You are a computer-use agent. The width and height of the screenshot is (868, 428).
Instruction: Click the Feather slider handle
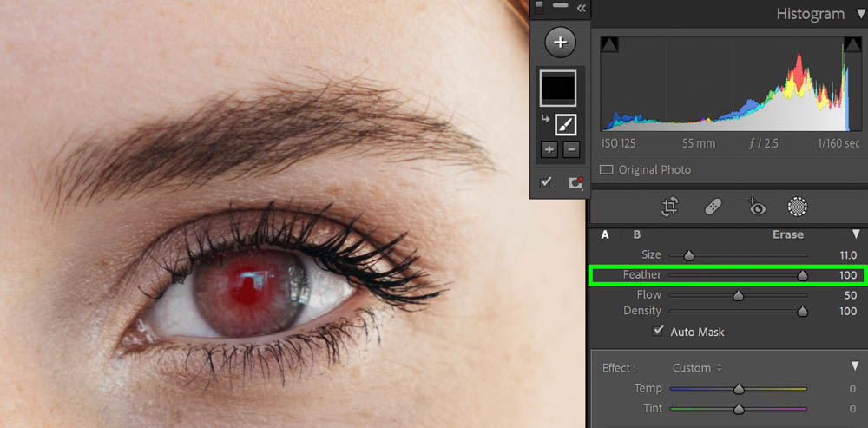point(802,276)
